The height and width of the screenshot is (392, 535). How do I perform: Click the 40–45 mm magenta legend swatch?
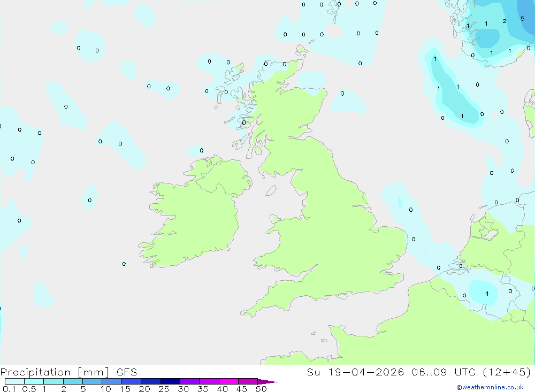[x=228, y=381]
